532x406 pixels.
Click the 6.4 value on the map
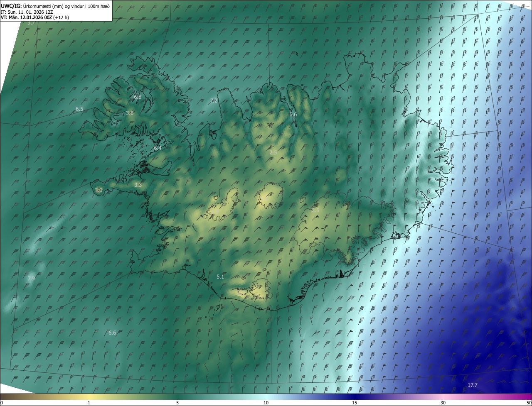point(158,148)
